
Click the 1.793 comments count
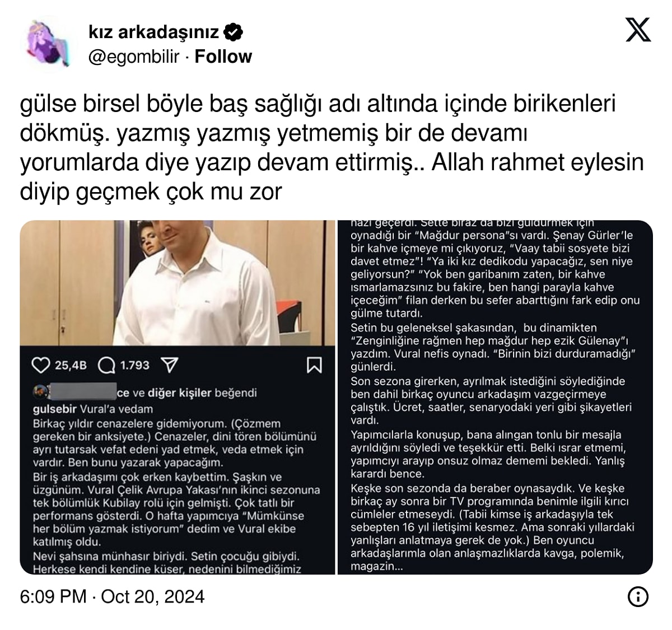click(134, 366)
